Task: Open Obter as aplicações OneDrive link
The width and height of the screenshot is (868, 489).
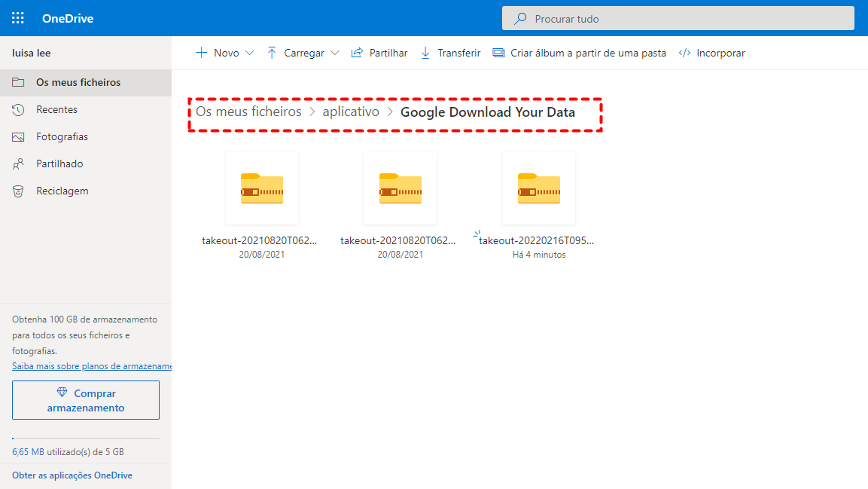Action: click(x=72, y=475)
